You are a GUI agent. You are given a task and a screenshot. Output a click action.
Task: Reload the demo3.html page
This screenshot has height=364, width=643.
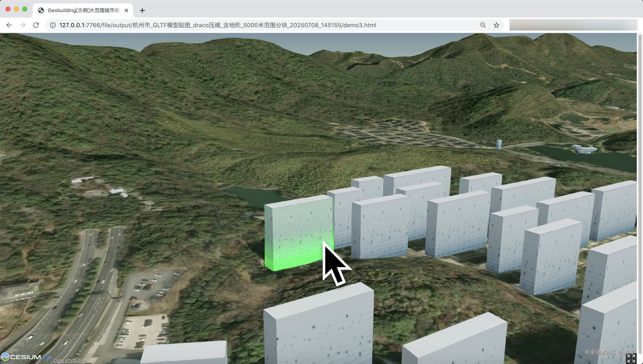click(36, 25)
